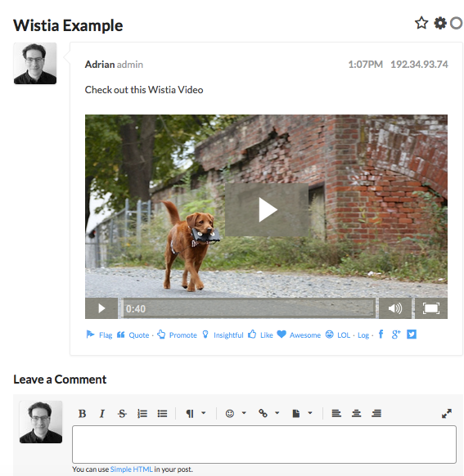The height and width of the screenshot is (476, 464).
Task: Insert a numbered list
Action: pos(142,414)
